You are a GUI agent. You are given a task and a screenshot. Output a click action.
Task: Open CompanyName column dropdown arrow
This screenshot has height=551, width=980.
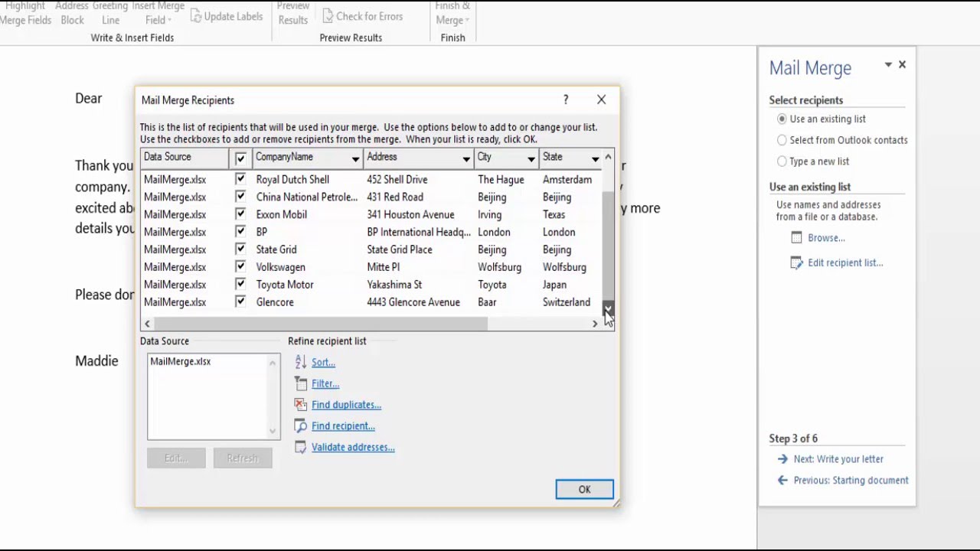pos(355,158)
